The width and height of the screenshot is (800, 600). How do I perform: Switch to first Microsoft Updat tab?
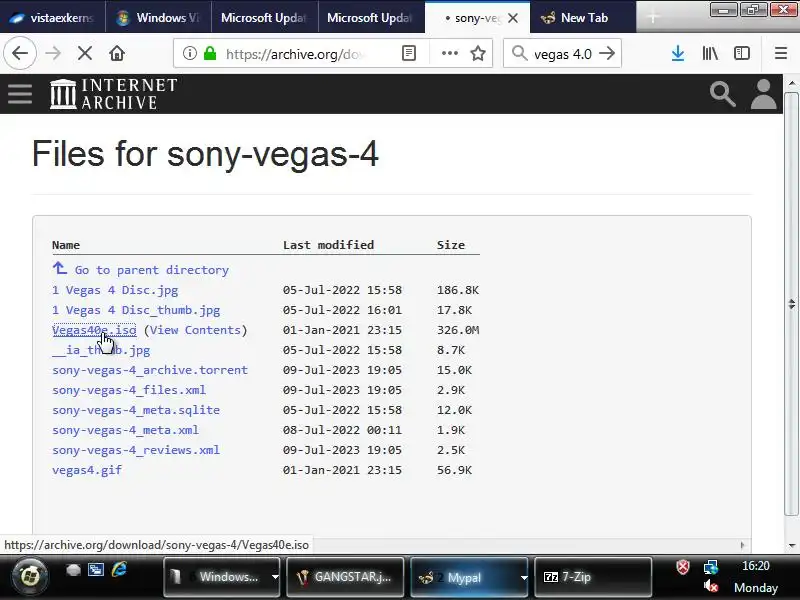[264, 18]
